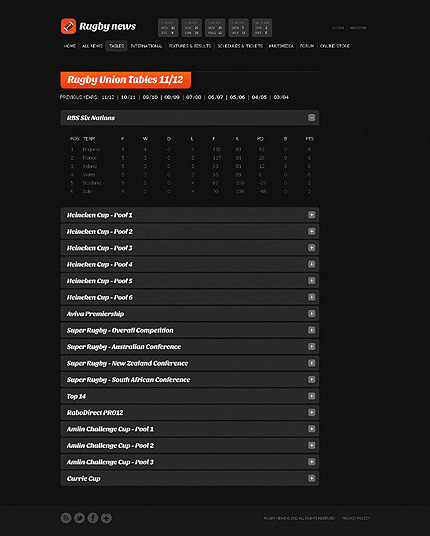Click the Rugby news ball logo icon
Screen dimensions: 430x536
pos(68,26)
